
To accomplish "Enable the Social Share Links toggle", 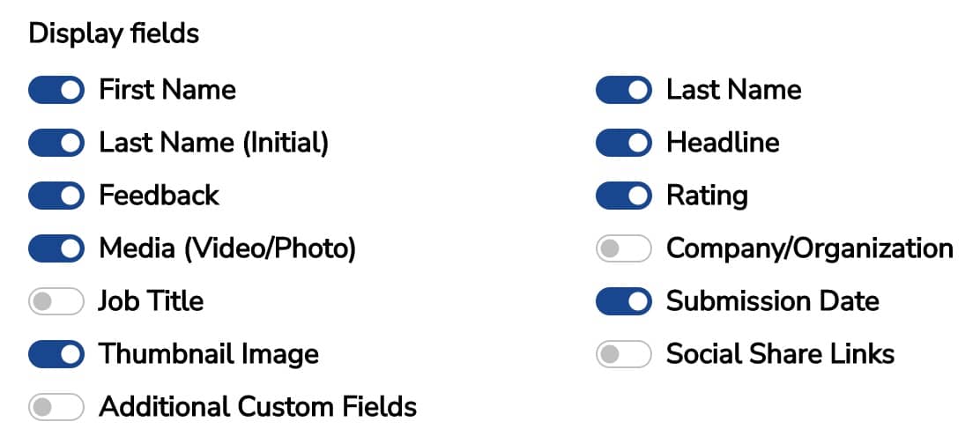I will point(624,354).
